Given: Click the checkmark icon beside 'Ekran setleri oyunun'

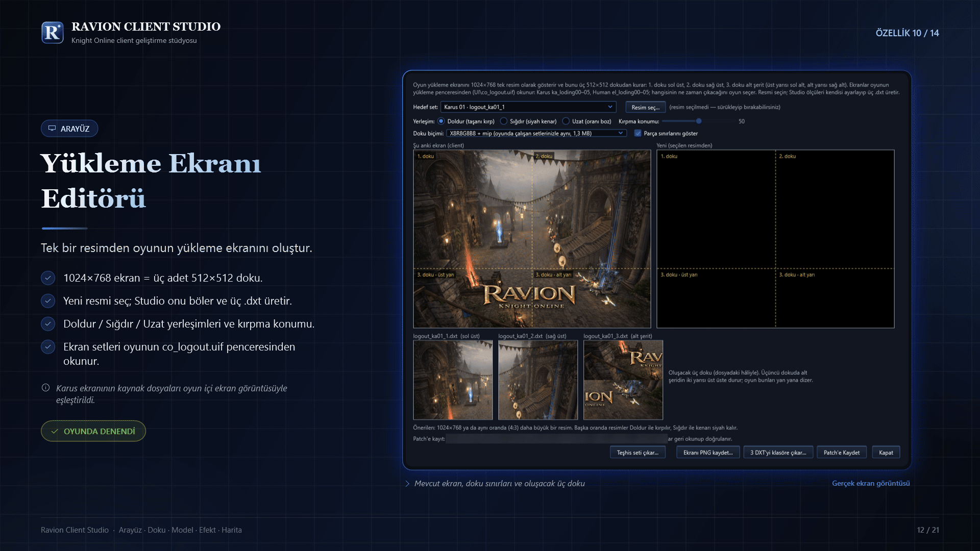Looking at the screenshot, I should (x=48, y=347).
